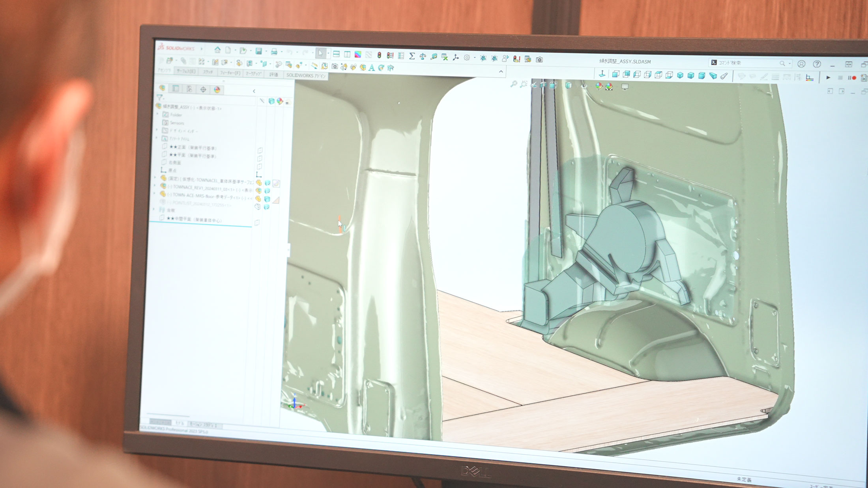Click the camera snapshot icon near the title
The height and width of the screenshot is (488, 868).
point(539,60)
